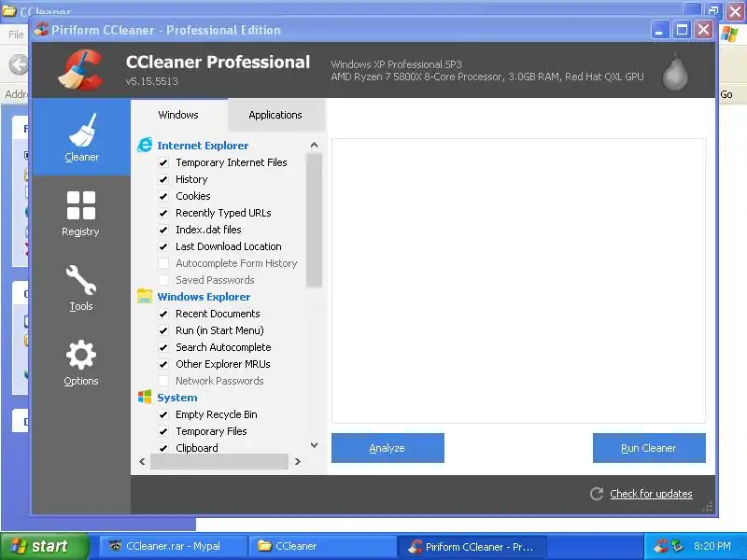Screen dimensions: 747x560
Task: Toggle Temporary Files checkbox
Action: [163, 431]
